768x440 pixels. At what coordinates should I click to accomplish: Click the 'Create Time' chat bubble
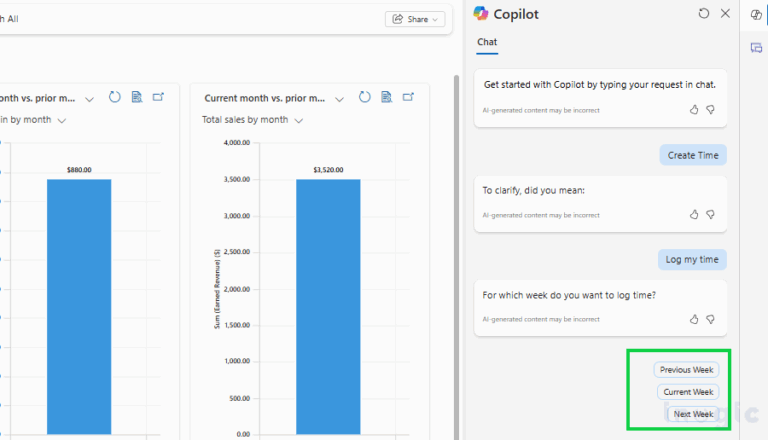click(x=693, y=155)
